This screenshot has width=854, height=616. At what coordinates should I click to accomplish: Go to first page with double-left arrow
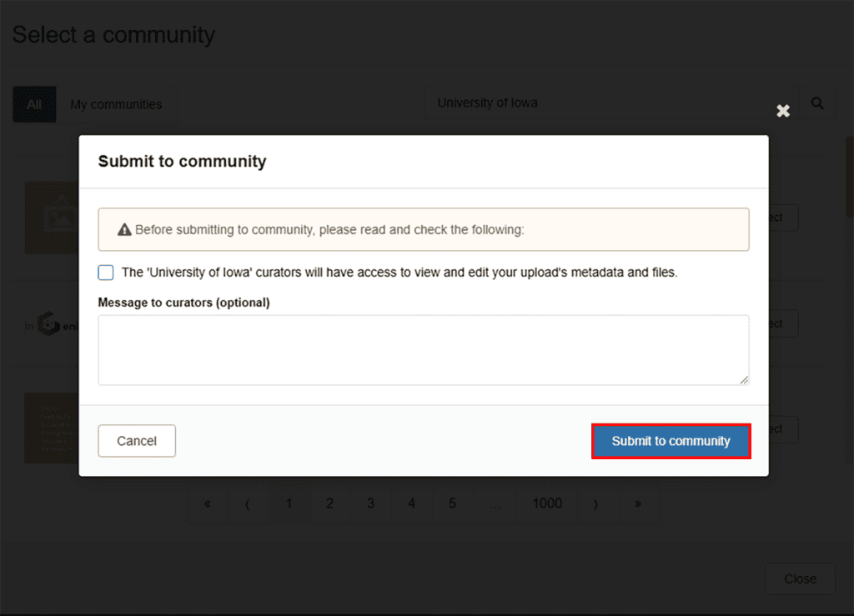point(208,504)
